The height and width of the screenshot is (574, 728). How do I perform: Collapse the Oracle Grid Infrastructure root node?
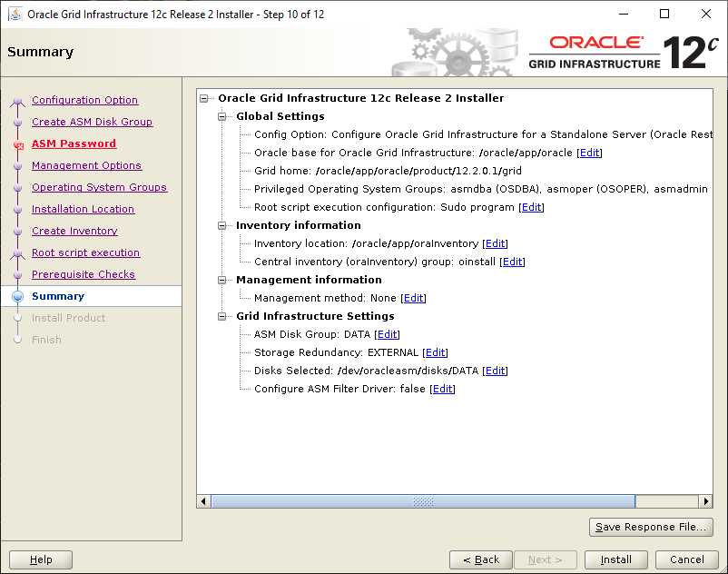pyautogui.click(x=204, y=98)
